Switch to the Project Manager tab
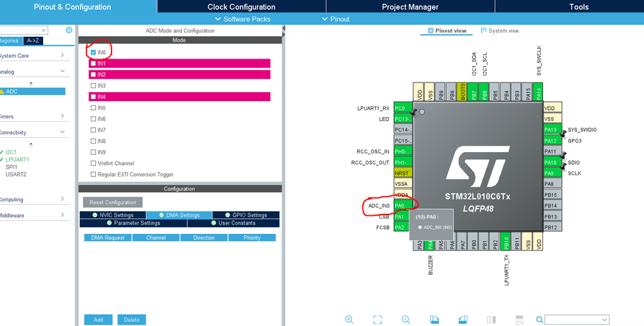644x326 pixels. pyautogui.click(x=410, y=6)
